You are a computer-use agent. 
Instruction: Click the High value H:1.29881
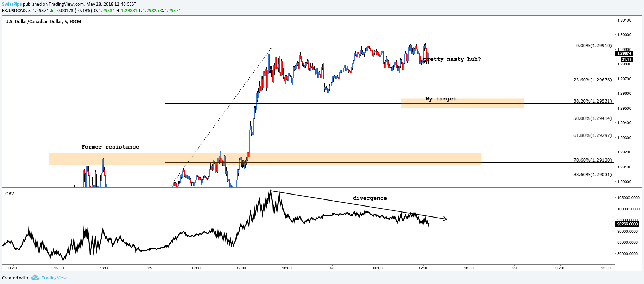(x=127, y=11)
